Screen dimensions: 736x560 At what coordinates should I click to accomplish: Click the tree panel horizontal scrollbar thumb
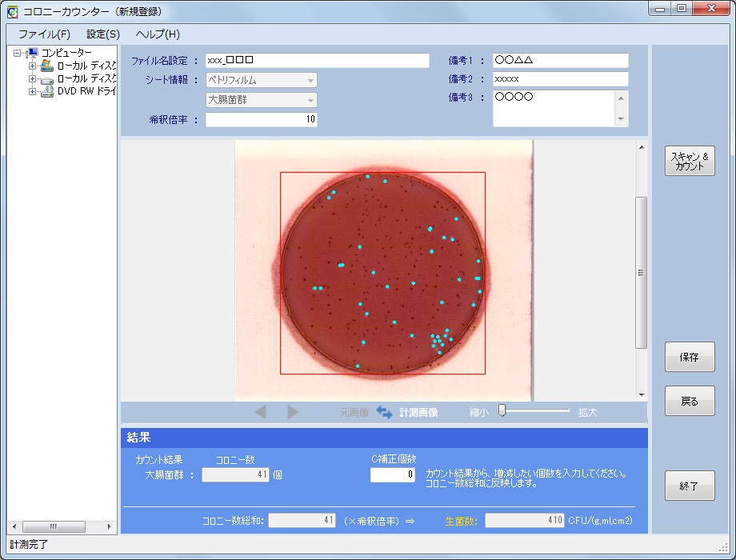(54, 526)
